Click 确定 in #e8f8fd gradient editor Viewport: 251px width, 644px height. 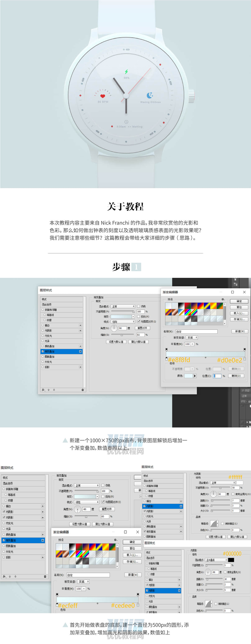click(x=239, y=301)
